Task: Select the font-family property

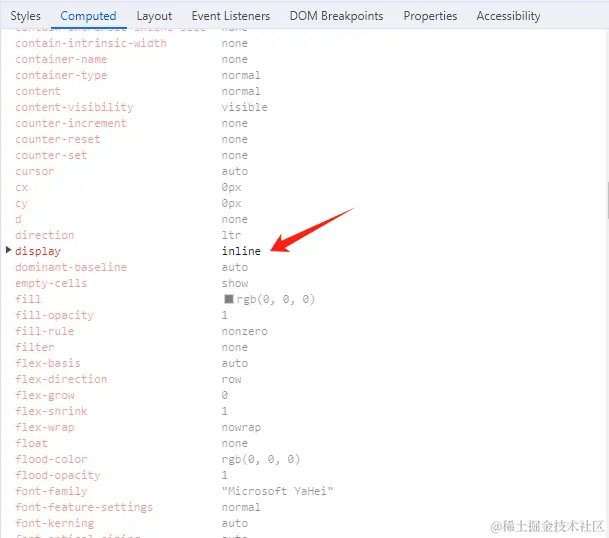Action: [x=51, y=491]
